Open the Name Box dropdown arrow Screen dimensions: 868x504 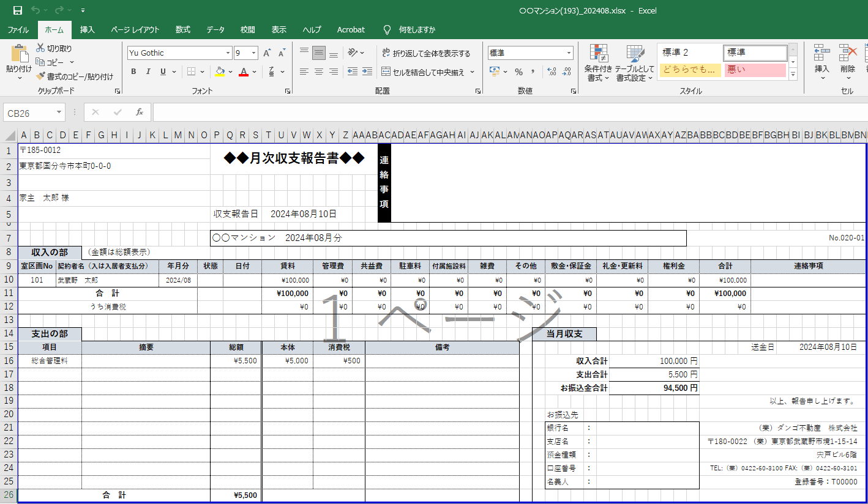(59, 113)
